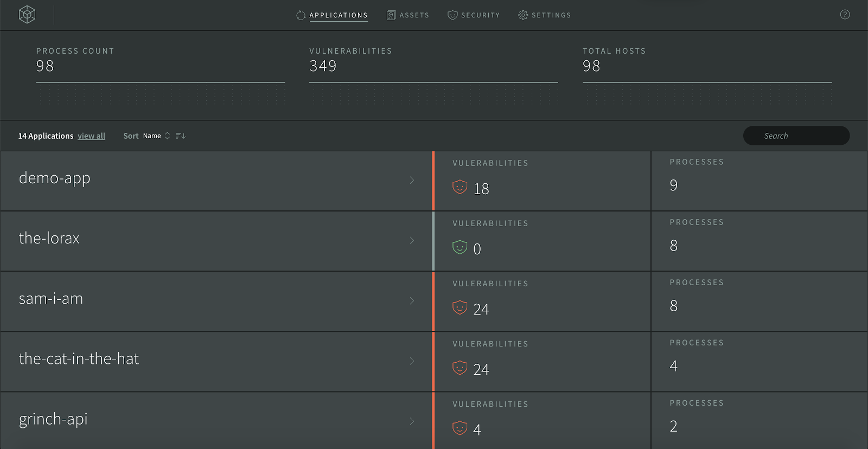Focus the Search input field
The height and width of the screenshot is (449, 868).
tap(796, 136)
